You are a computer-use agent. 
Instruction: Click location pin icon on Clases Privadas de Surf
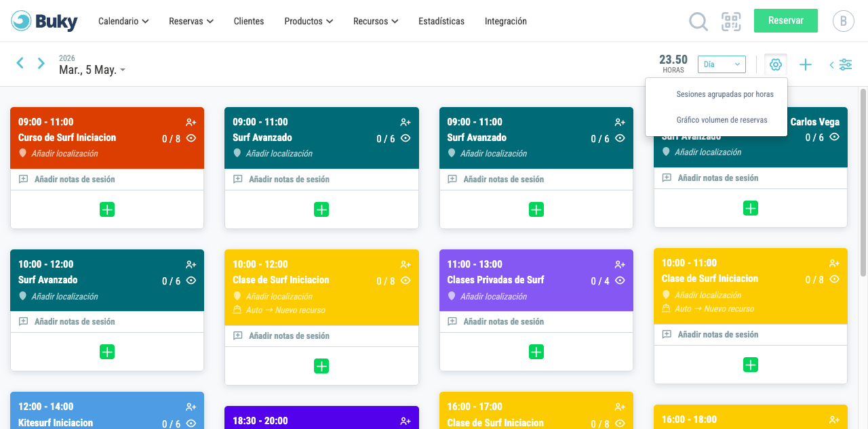tap(452, 296)
